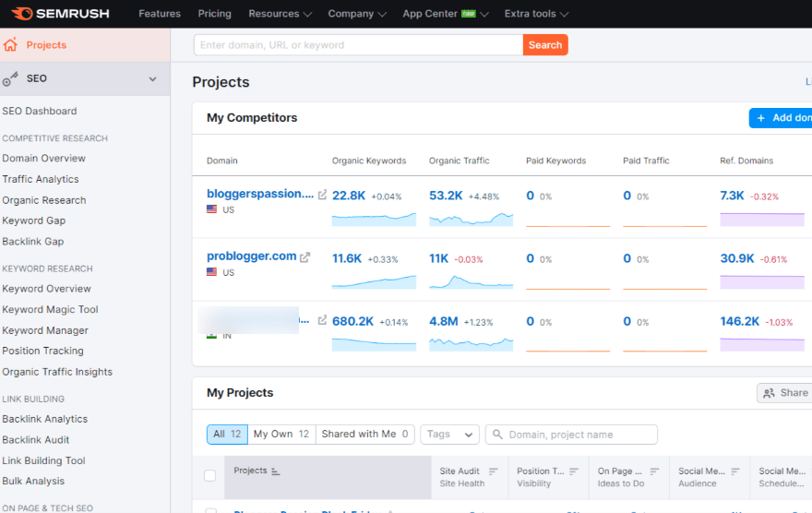Open the Tags dropdown
This screenshot has width=812, height=513.
pos(449,435)
